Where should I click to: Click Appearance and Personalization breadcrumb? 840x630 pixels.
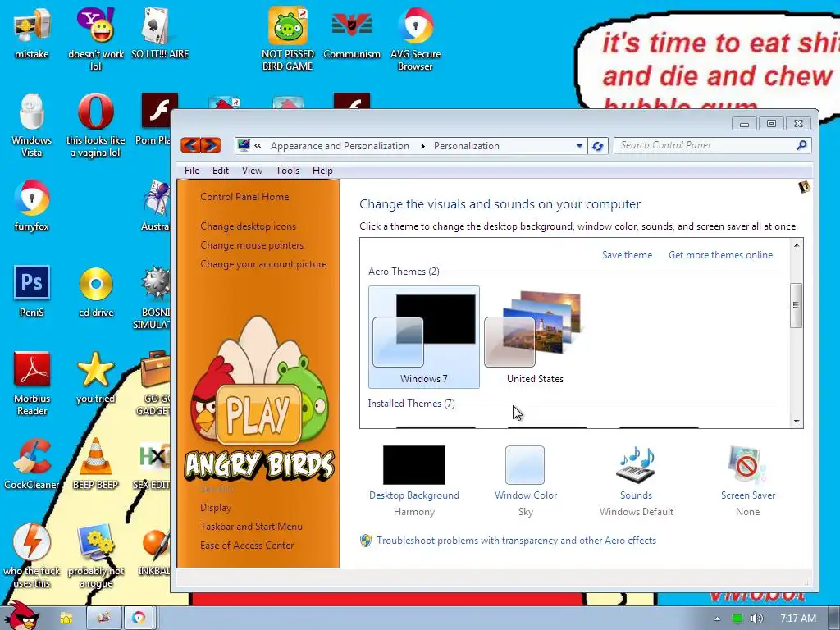click(x=340, y=146)
